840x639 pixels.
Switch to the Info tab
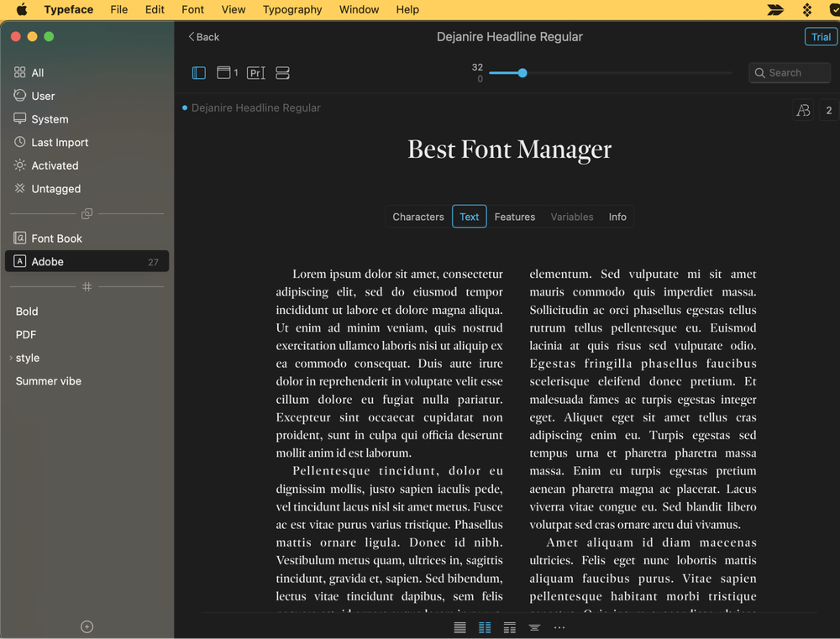click(x=617, y=217)
